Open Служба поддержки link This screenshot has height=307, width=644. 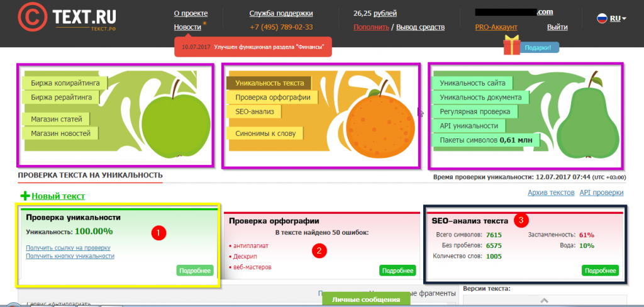pos(281,14)
